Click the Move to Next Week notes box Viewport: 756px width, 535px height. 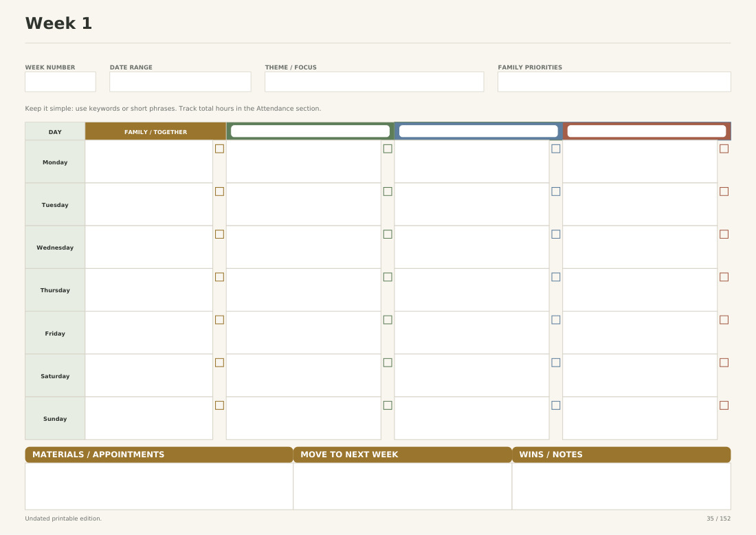coord(403,486)
